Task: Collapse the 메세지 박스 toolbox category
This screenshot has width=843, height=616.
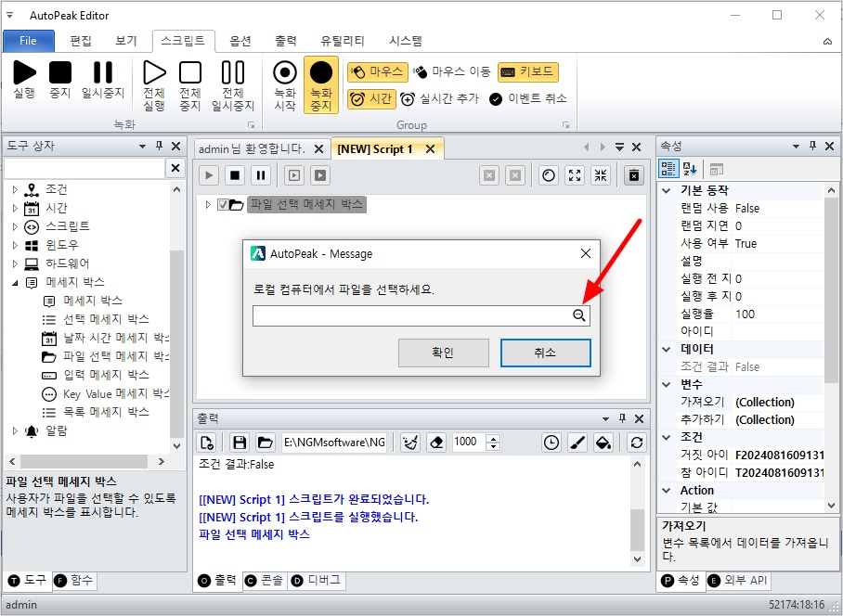Action: pyautogui.click(x=15, y=283)
